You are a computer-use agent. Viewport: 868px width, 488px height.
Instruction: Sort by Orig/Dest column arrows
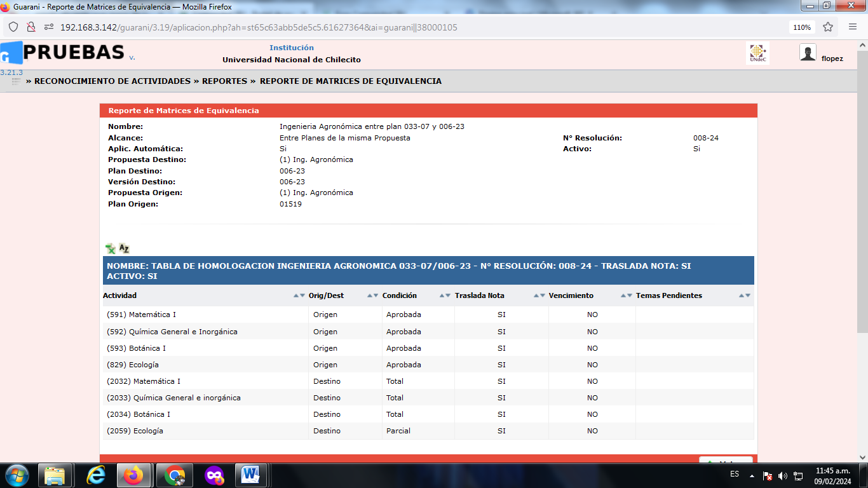[373, 296]
